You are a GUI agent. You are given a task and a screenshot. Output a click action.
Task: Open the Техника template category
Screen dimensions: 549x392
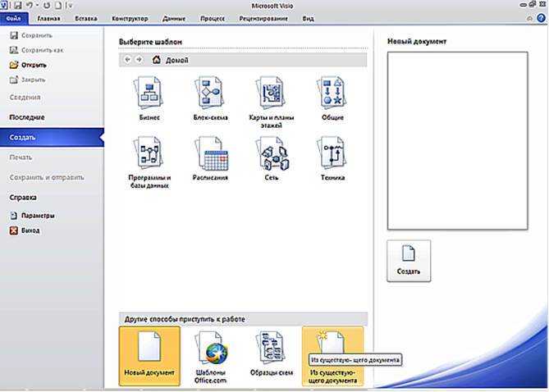[332, 158]
